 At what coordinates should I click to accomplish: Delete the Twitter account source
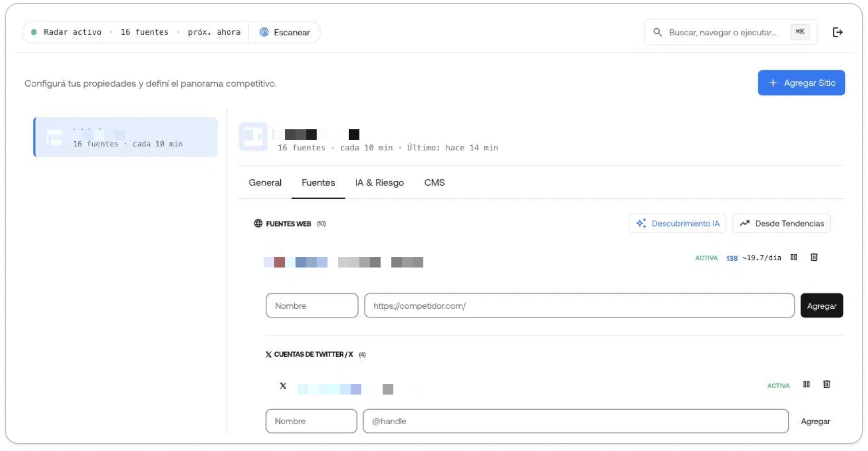click(x=827, y=384)
